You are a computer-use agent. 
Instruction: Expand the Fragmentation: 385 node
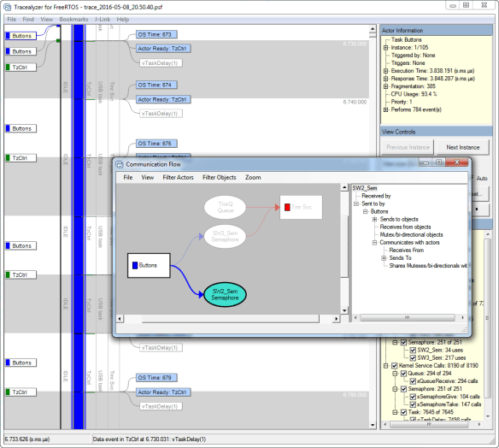tap(385, 86)
